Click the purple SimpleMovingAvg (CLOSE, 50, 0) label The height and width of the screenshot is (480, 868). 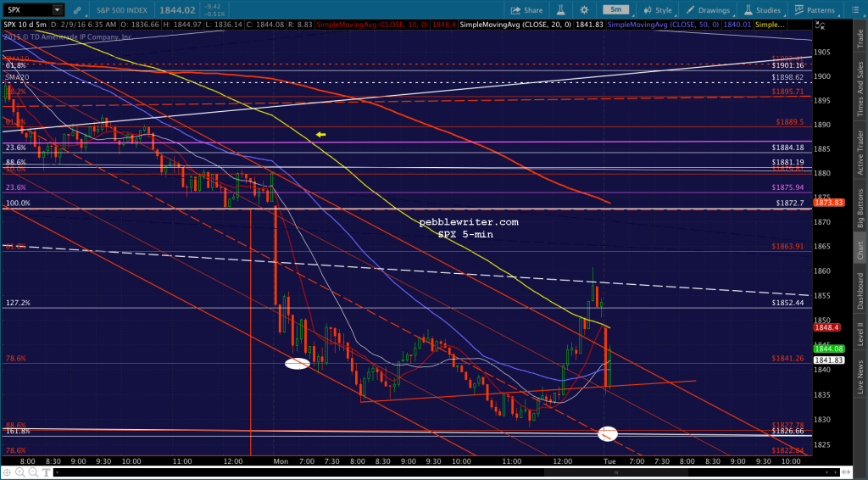click(663, 25)
